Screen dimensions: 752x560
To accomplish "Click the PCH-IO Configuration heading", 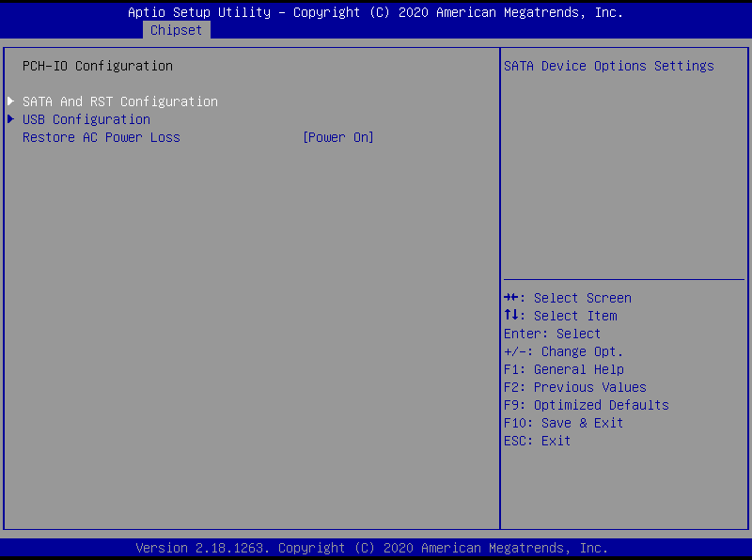I will click(x=98, y=66).
